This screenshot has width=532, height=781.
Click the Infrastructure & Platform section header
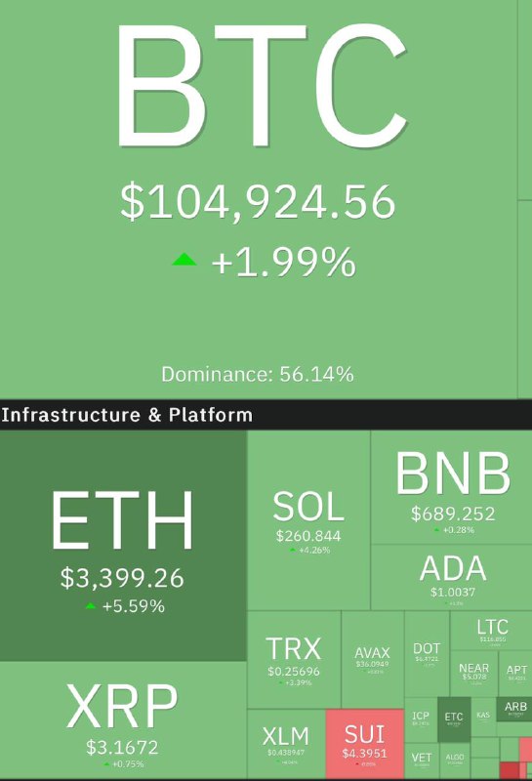coord(266,414)
